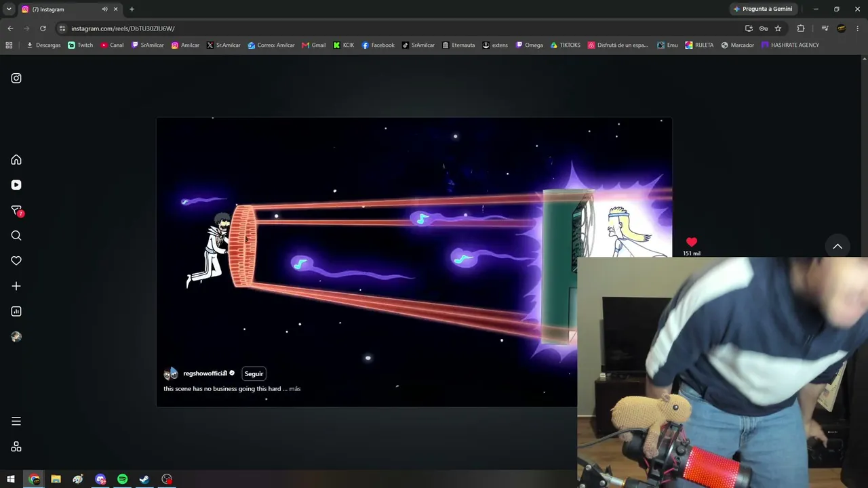Open the Correo: Amilcar bookmark

tap(271, 45)
